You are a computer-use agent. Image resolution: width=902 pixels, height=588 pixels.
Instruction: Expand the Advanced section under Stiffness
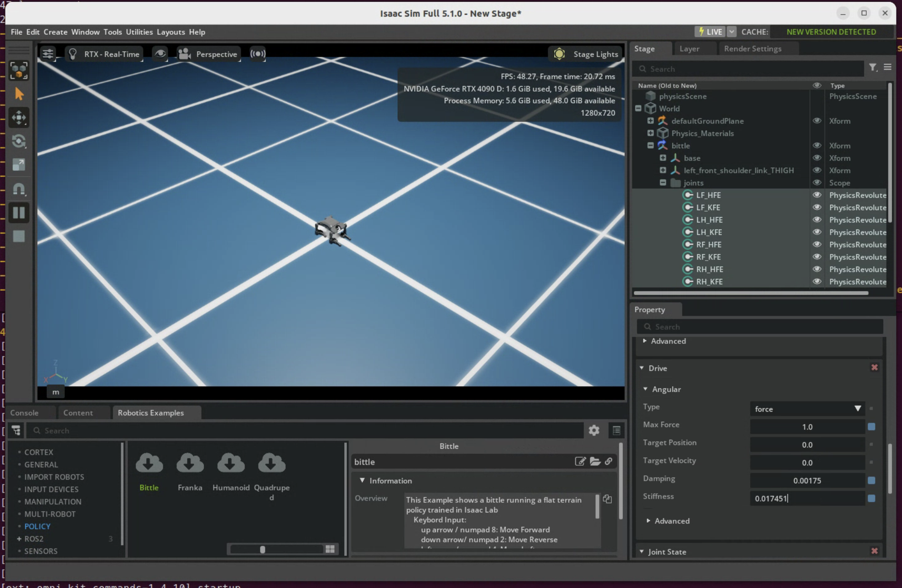tap(648, 521)
